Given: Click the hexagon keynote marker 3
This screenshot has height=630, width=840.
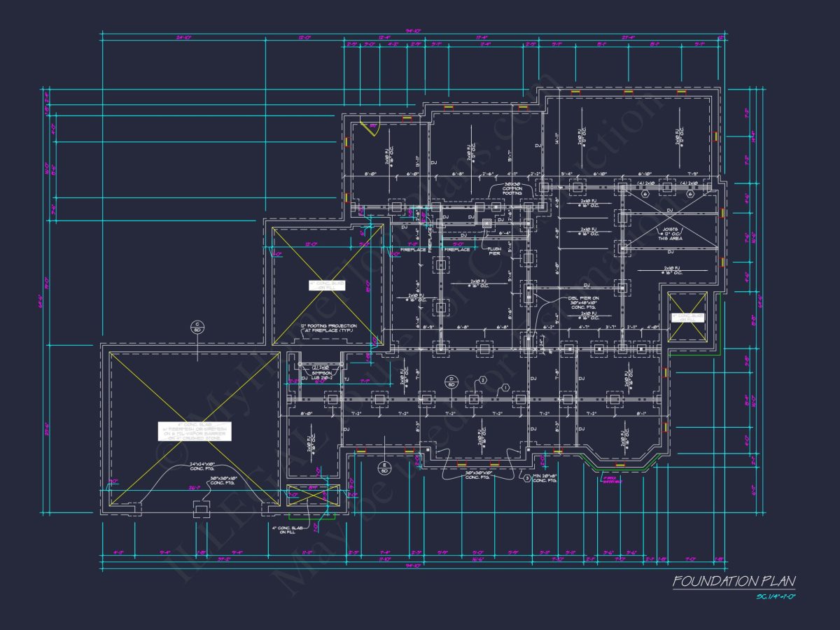Looking at the screenshot, I should pyautogui.click(x=527, y=479).
